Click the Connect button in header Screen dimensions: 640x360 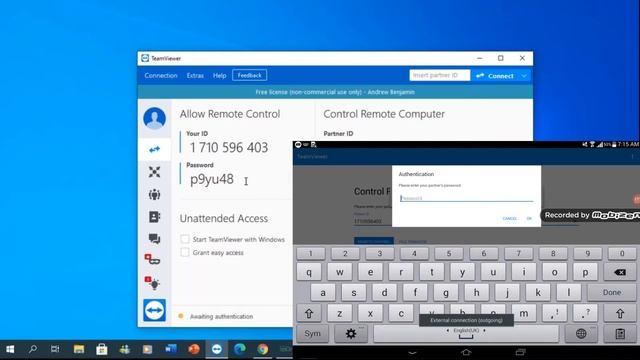(x=495, y=76)
